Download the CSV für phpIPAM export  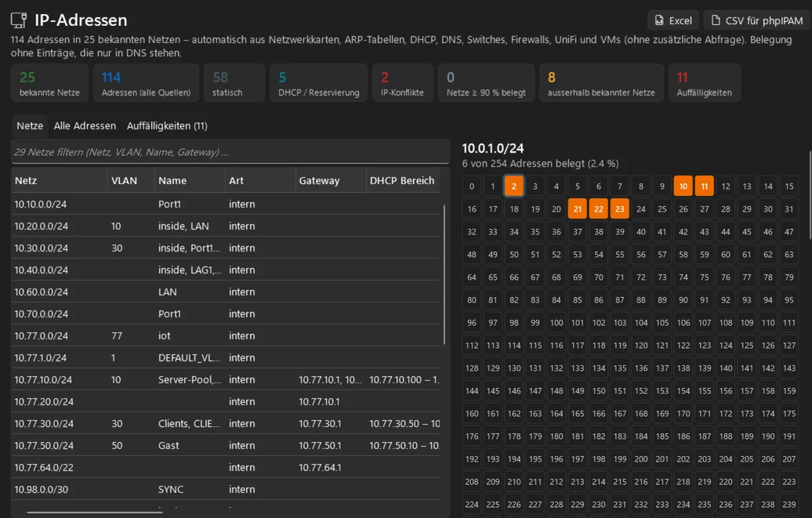(x=756, y=20)
